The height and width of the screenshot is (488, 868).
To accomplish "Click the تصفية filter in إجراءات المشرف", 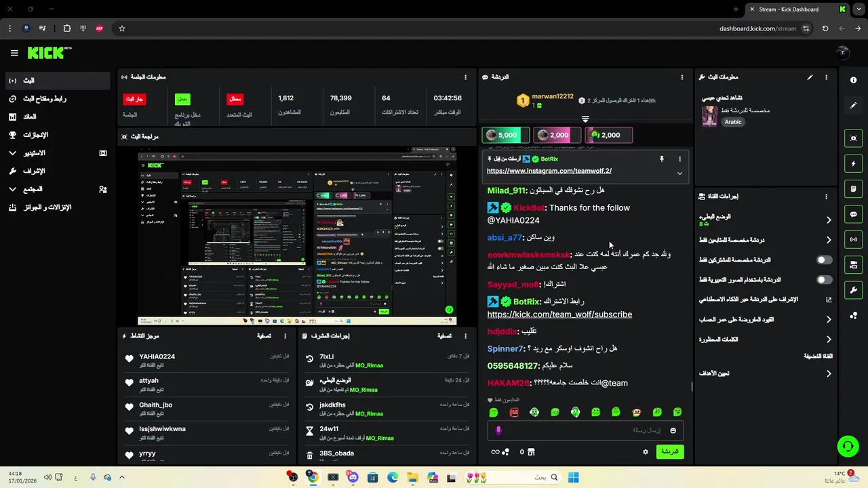I will 445,336.
